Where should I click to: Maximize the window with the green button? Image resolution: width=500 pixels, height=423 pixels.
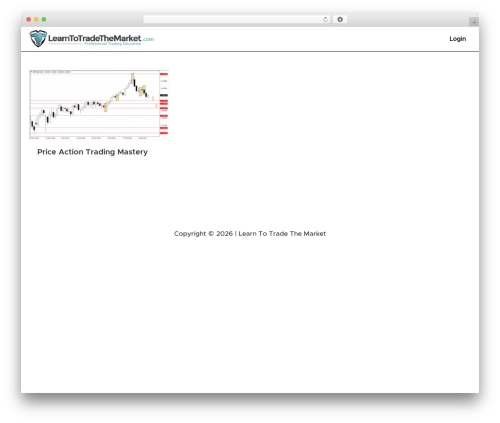[x=44, y=19]
